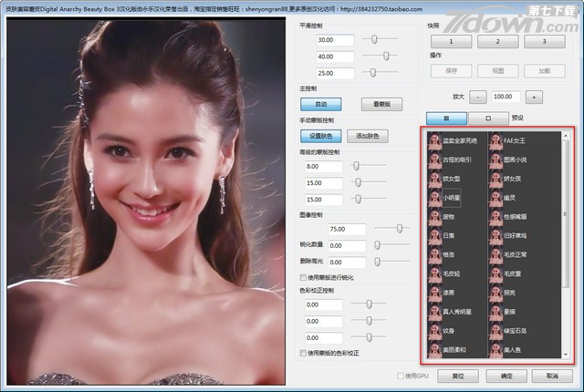Enable 使用蒙版进行锐化 checkbox
Screen dimensions: 584x392
click(304, 277)
